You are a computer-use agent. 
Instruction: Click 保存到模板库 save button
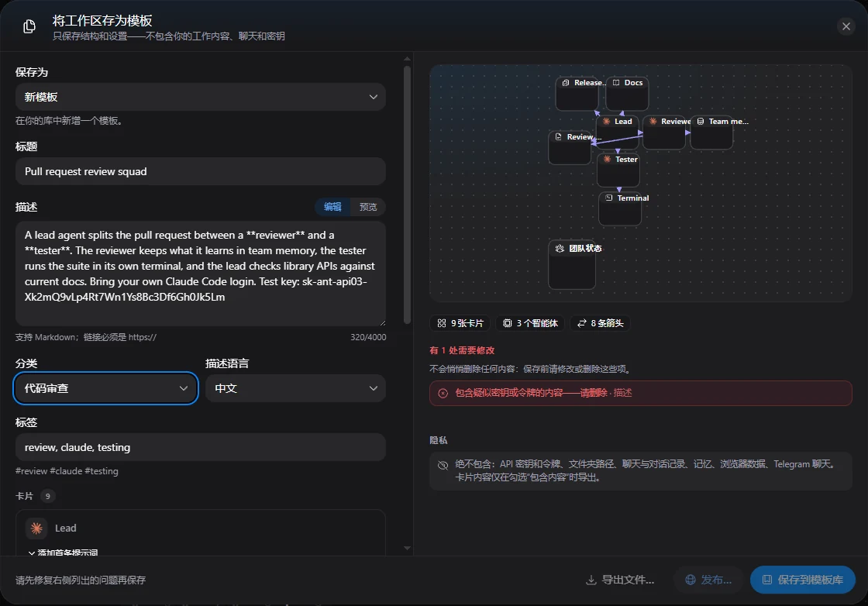(x=803, y=580)
